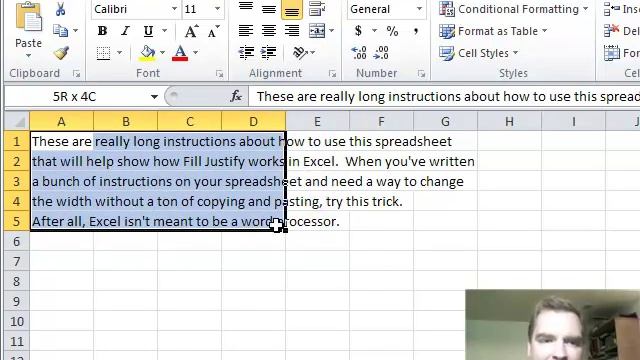
Task: Click the Select All corner button
Action: point(17,122)
